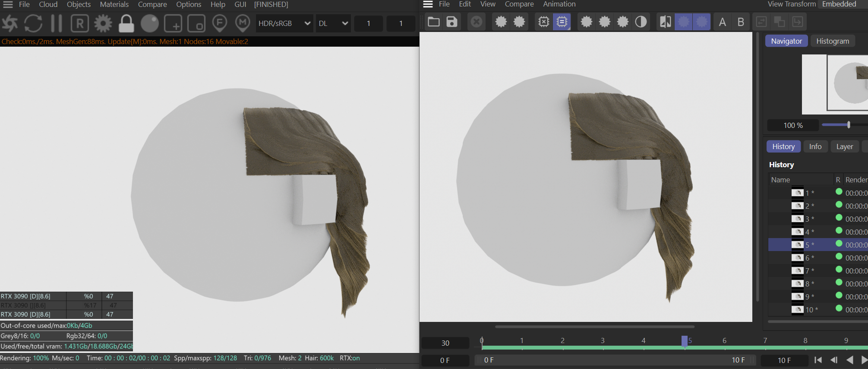Click the blue playhead marker at frame 5

pos(685,341)
